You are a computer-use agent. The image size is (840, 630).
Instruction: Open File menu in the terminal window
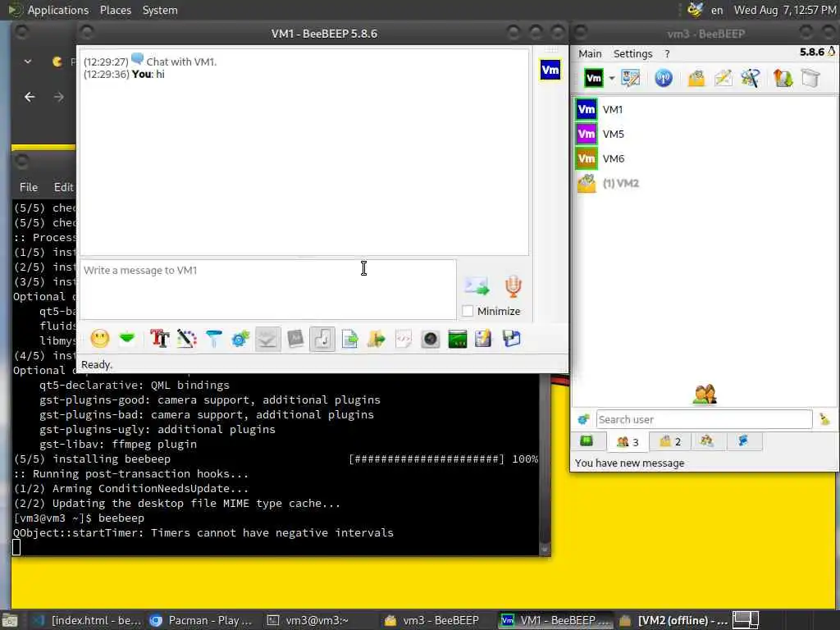pos(29,187)
